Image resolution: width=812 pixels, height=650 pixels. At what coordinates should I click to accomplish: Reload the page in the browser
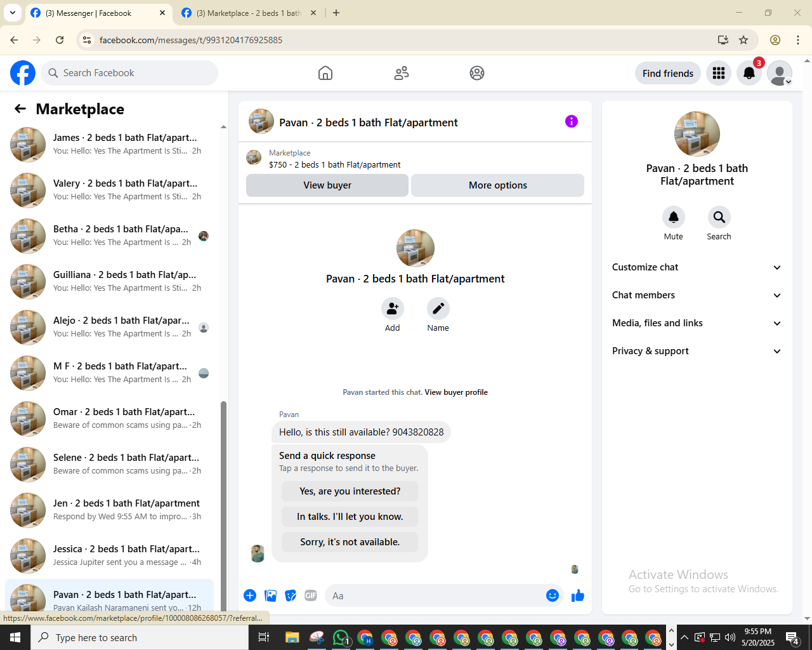(60, 40)
